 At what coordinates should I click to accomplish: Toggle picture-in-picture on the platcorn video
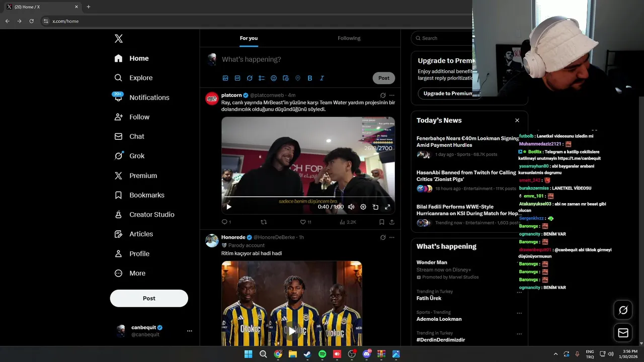point(375,207)
